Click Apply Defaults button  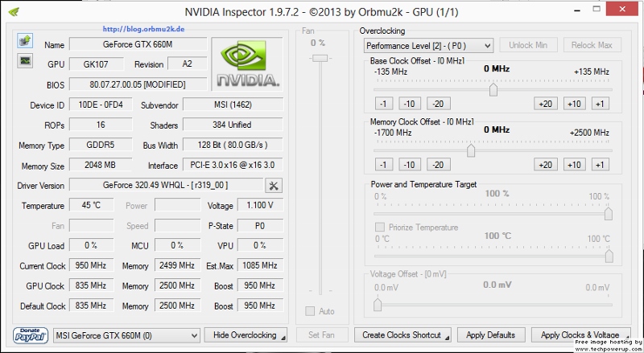point(491,335)
